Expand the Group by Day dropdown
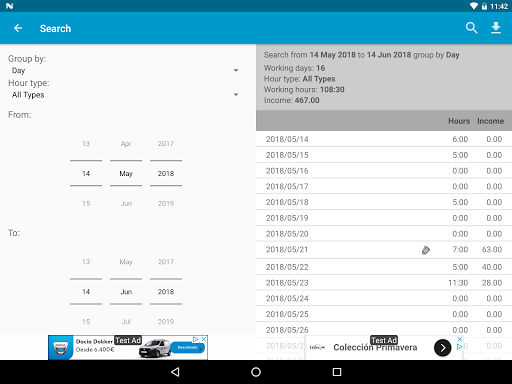Viewport: 512px width, 384px height. (123, 70)
